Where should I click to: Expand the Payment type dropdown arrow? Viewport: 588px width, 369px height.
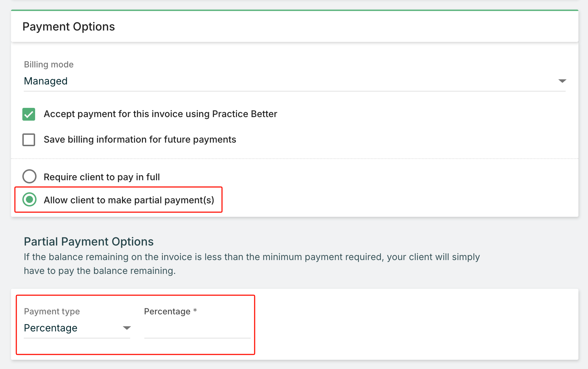coord(127,328)
